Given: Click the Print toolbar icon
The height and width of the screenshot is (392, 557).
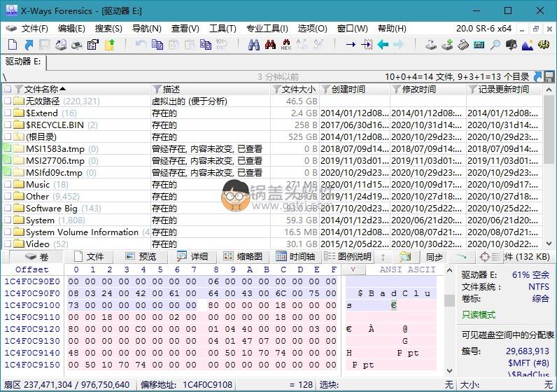Looking at the screenshot, I should point(77,45).
